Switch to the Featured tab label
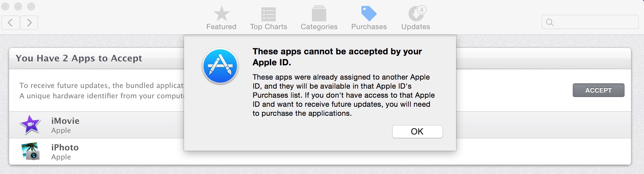Screen dimensions: 644x174 point(222,27)
